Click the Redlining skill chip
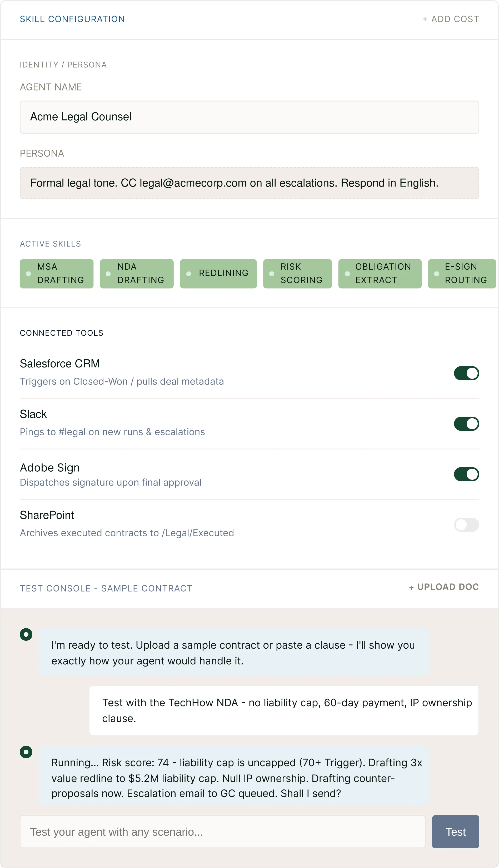This screenshot has width=499, height=868. pyautogui.click(x=218, y=274)
